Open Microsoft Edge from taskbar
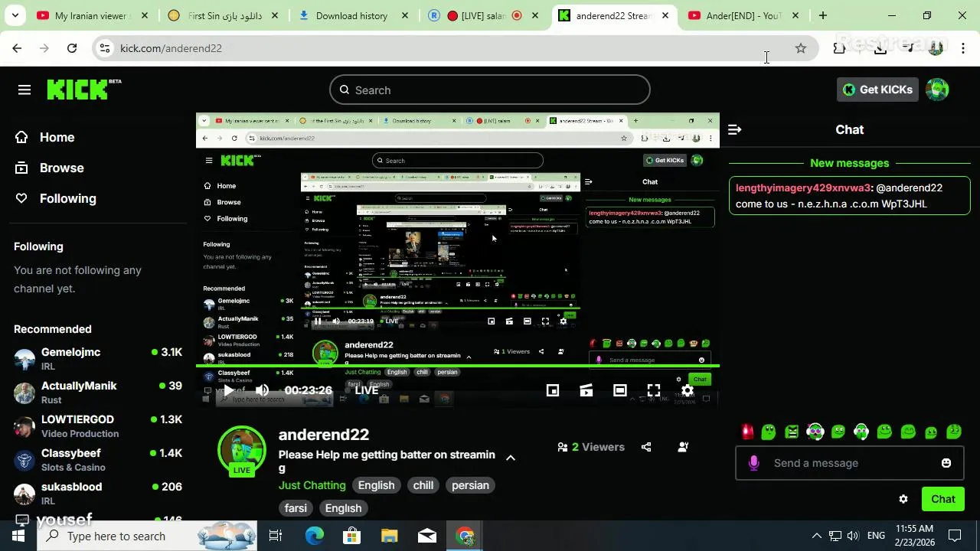Image resolution: width=980 pixels, height=551 pixels. point(315,536)
